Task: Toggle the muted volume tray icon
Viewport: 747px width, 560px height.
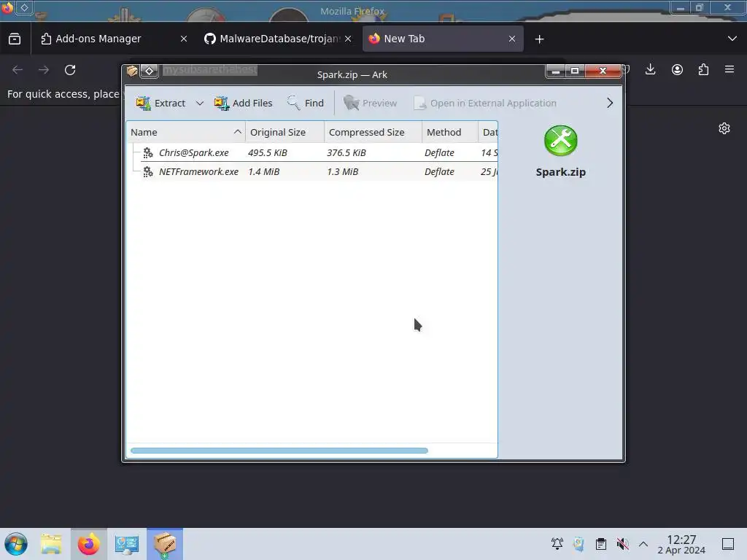Action: (x=622, y=543)
